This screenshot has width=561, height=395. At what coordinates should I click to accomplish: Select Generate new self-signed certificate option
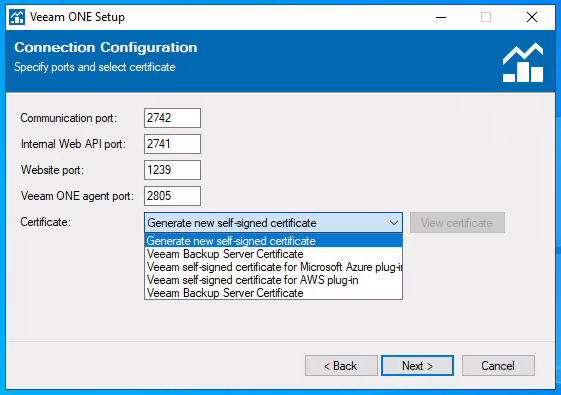pyautogui.click(x=273, y=241)
